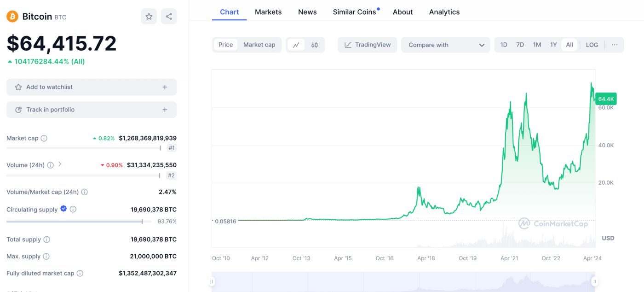Click Market cap info icon
This screenshot has height=292, width=644.
coord(44,138)
